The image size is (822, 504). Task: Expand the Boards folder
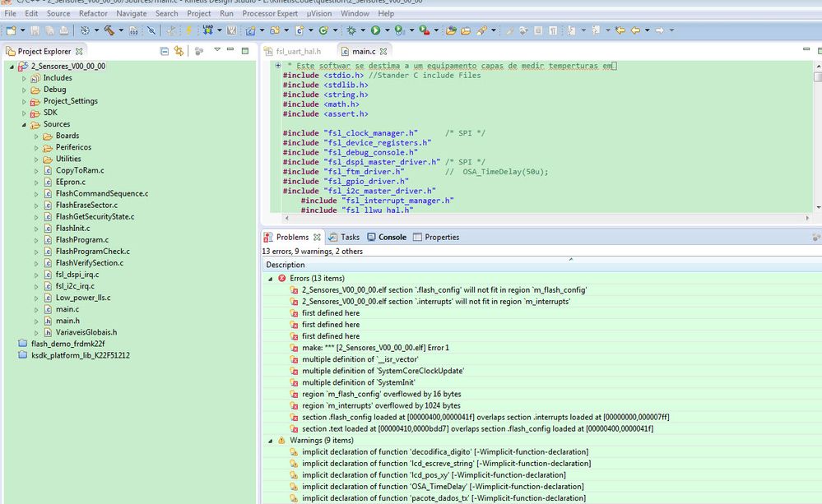pos(37,136)
